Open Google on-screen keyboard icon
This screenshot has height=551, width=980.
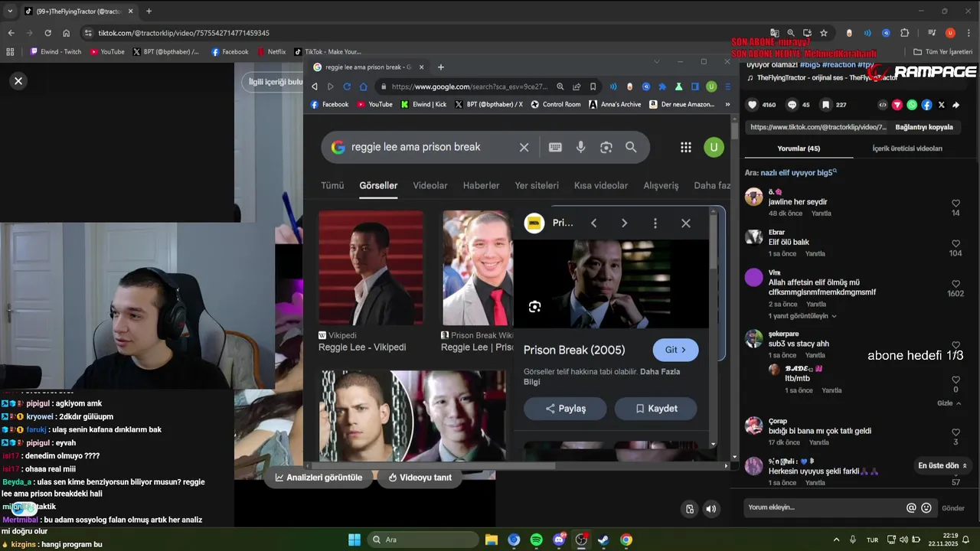pyautogui.click(x=555, y=147)
